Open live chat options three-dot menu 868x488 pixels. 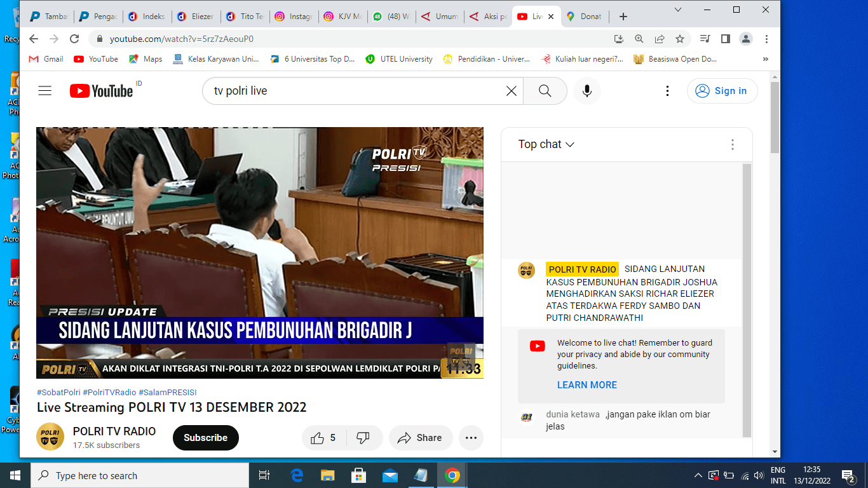click(733, 145)
